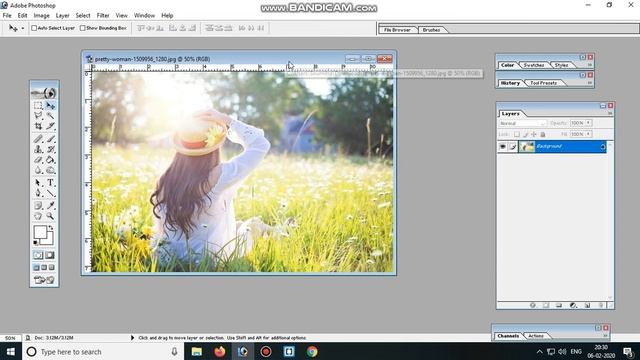Choose Full Screen Mode without menu bar
This screenshot has height=360, width=640.
pyautogui.click(x=52, y=267)
